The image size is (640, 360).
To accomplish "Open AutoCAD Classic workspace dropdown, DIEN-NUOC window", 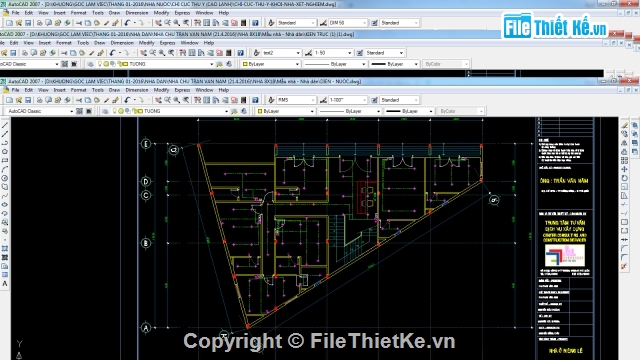I will tap(71, 111).
